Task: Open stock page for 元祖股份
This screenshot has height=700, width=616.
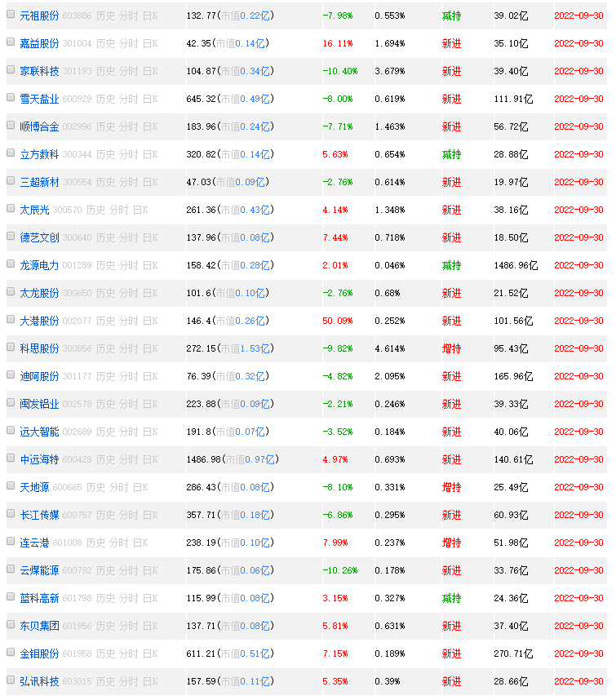Action: point(39,16)
